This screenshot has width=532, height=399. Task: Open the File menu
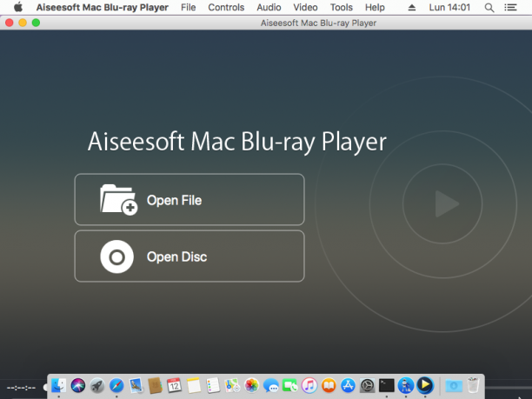pyautogui.click(x=189, y=7)
